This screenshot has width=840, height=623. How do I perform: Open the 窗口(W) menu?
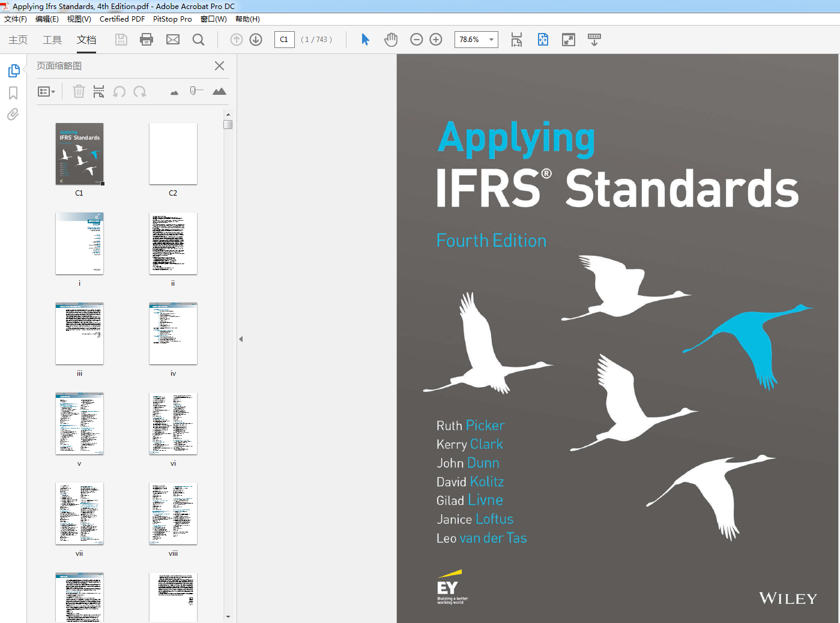(214, 19)
